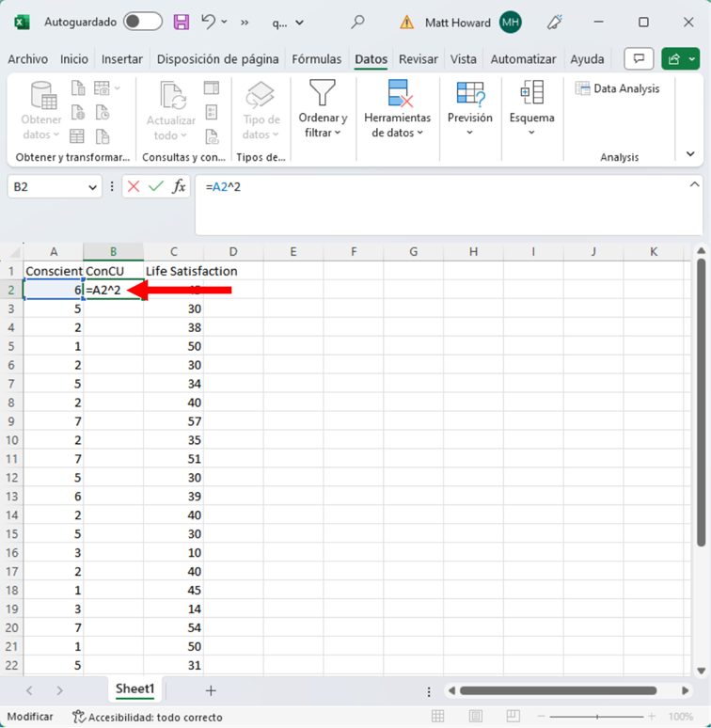Screen dimensions: 711x728
Task: Click the Data Analysis button
Action: pos(618,88)
